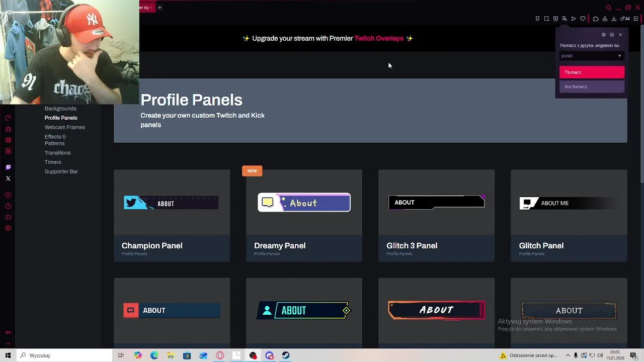Open sidebar Settings gear icon
Image resolution: width=644 pixels, height=362 pixels.
click(x=8, y=228)
